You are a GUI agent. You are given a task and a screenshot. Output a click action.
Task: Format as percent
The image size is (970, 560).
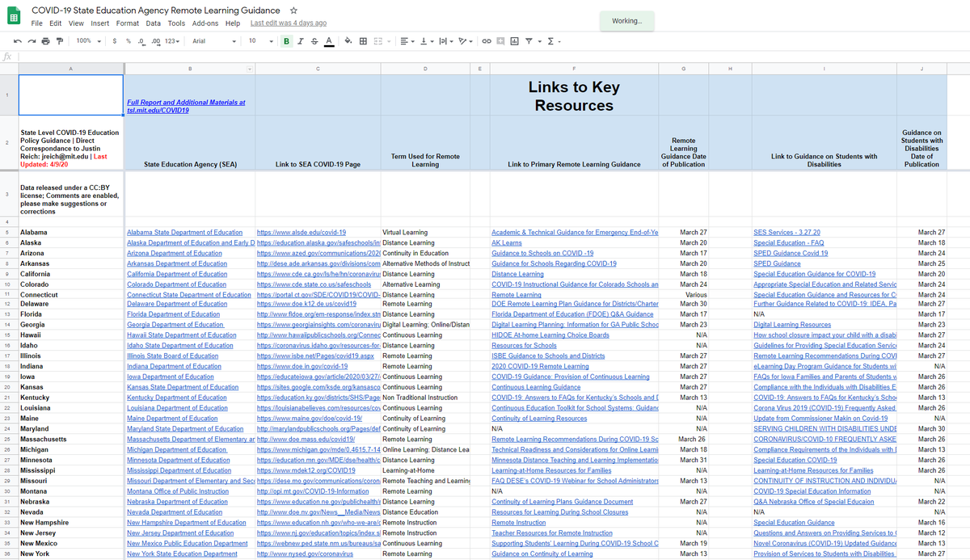[x=129, y=41]
